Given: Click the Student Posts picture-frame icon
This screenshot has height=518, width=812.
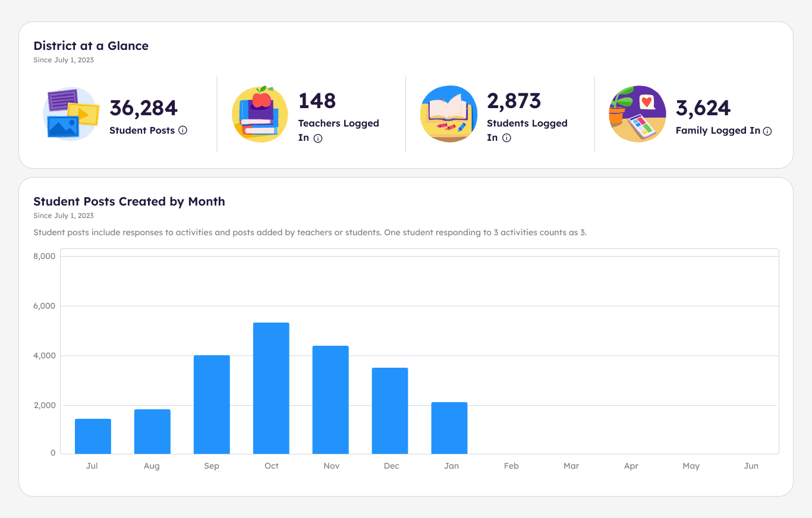Looking at the screenshot, I should tap(71, 114).
